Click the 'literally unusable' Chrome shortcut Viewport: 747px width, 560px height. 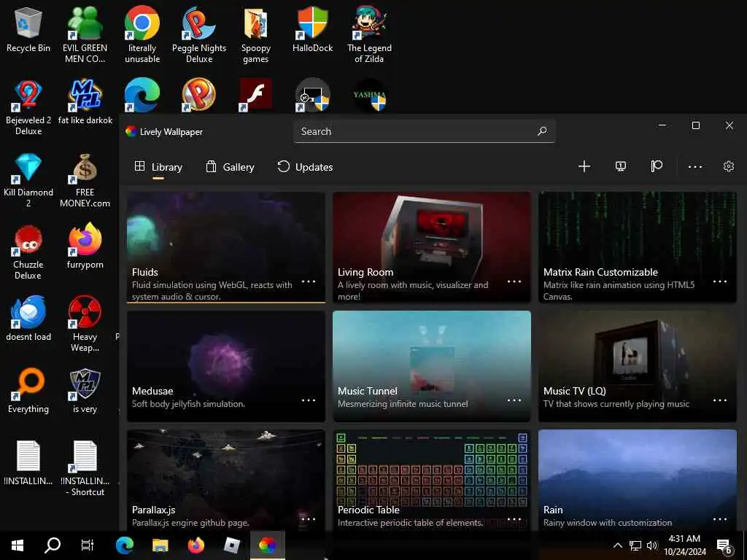tap(142, 36)
